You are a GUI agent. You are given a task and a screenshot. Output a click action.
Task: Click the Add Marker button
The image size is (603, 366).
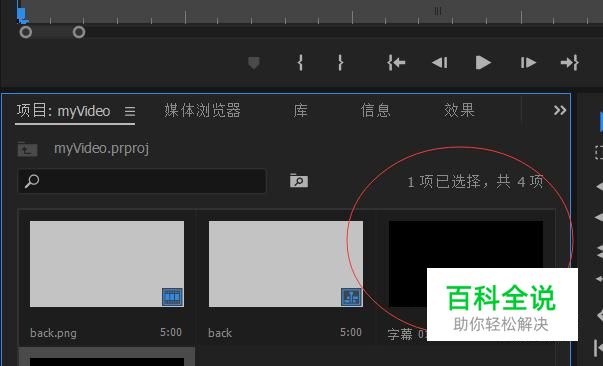tap(253, 63)
